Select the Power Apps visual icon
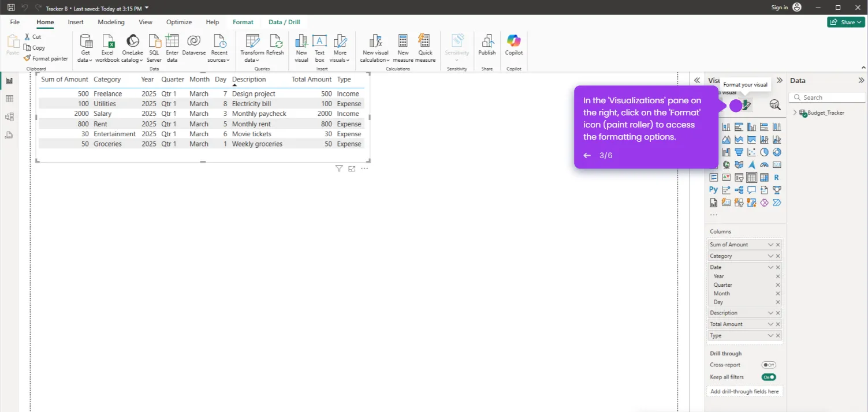Screen dimensions: 868x412 pos(764,203)
